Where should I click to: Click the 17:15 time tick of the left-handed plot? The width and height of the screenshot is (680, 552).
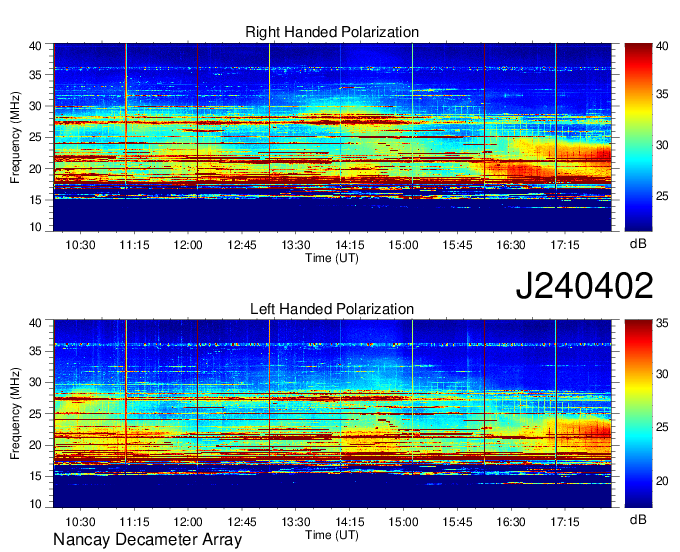tap(565, 521)
